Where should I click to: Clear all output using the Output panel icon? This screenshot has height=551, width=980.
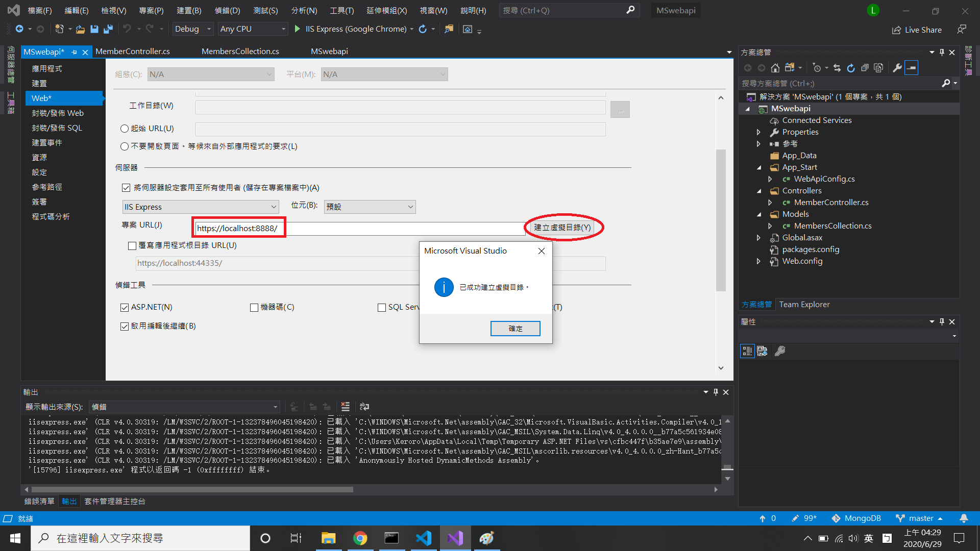click(346, 407)
